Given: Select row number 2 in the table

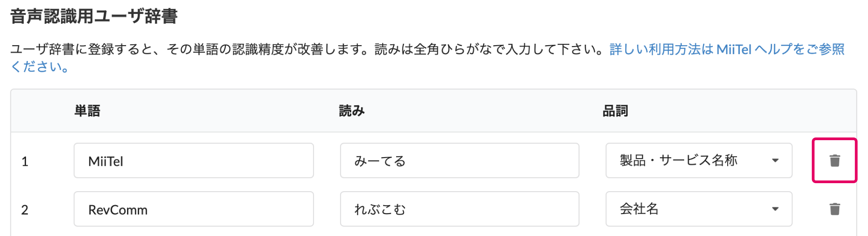Looking at the screenshot, I should pos(25,210).
